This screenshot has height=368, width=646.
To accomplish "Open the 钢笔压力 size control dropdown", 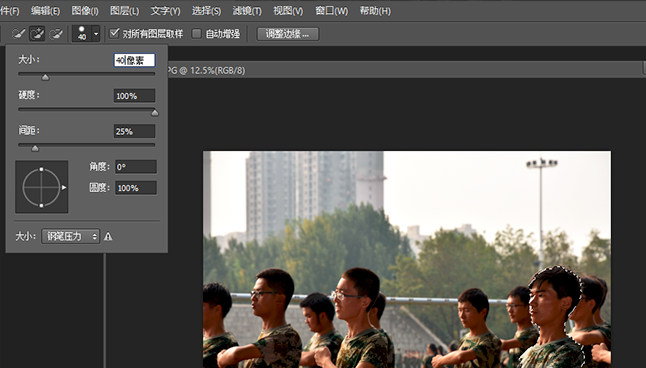I will click(x=70, y=236).
